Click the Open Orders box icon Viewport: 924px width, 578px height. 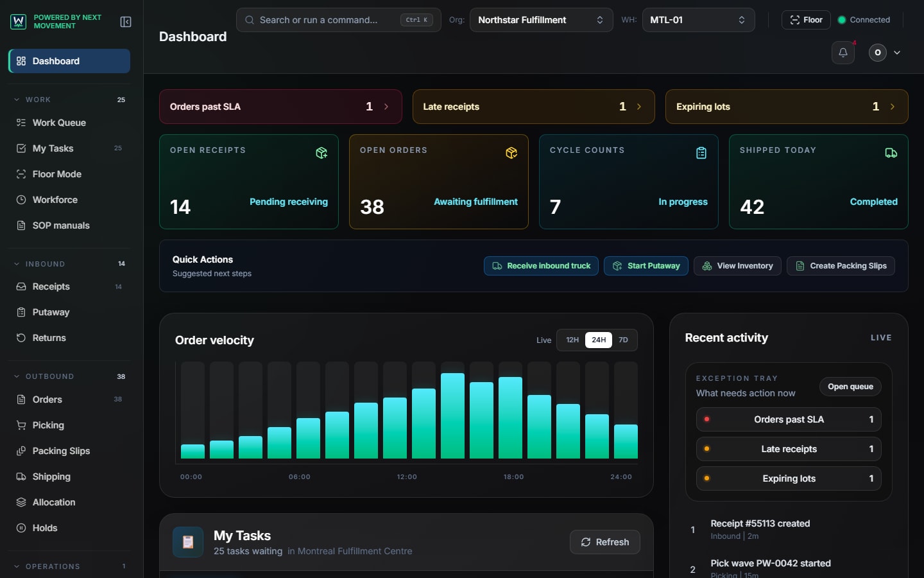pyautogui.click(x=511, y=153)
